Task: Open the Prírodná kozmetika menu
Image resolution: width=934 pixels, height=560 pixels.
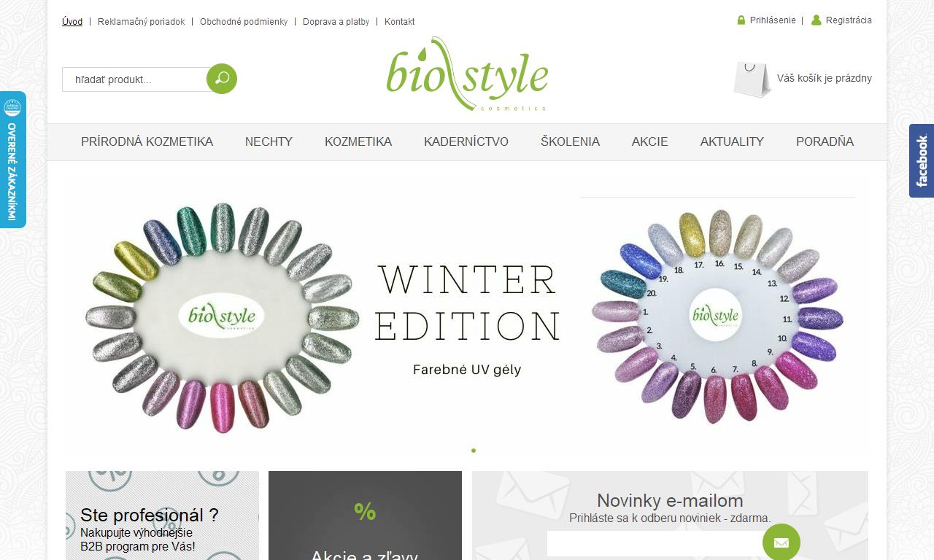Action: coord(147,142)
